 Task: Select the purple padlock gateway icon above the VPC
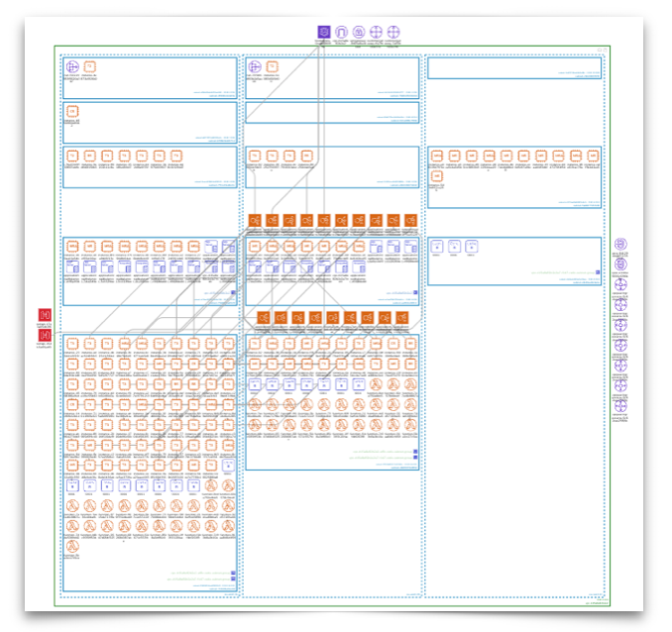(x=359, y=32)
